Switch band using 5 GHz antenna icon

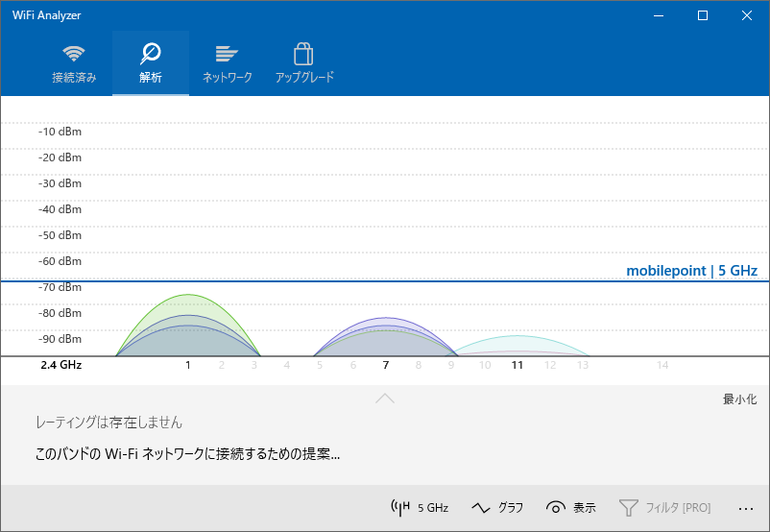pos(420,507)
